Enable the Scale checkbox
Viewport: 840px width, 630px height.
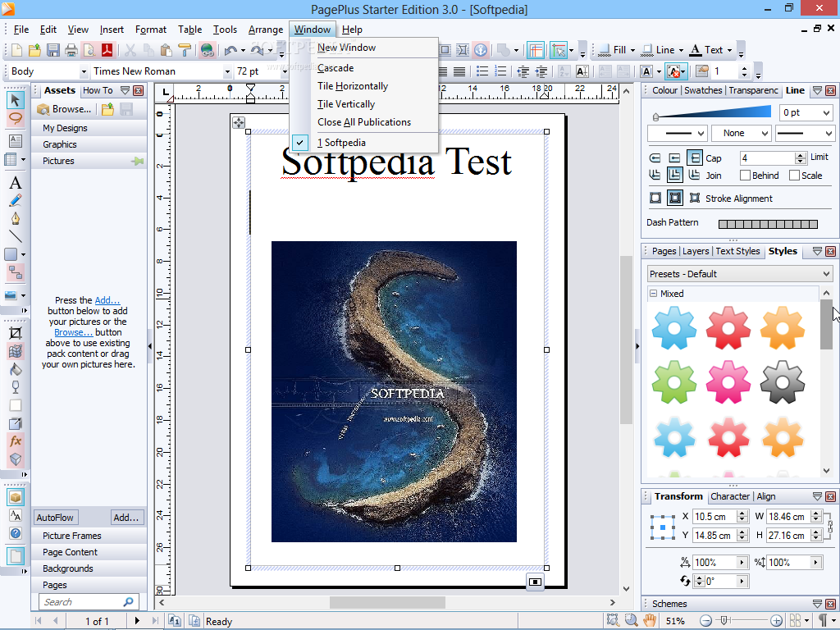[794, 176]
